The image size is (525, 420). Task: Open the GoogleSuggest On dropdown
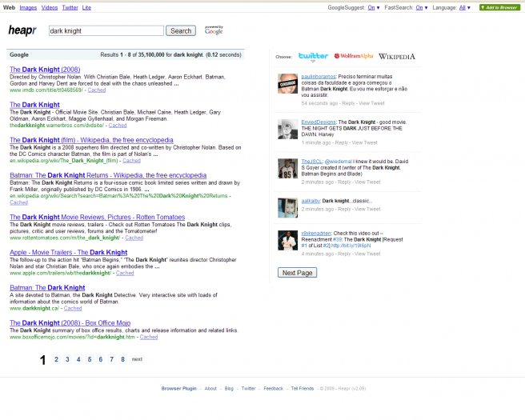pyautogui.click(x=374, y=7)
